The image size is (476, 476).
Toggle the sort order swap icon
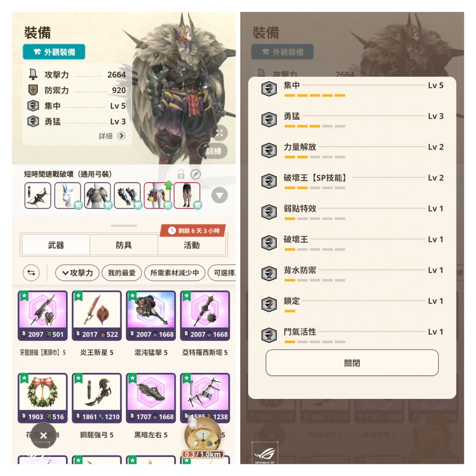point(31,272)
